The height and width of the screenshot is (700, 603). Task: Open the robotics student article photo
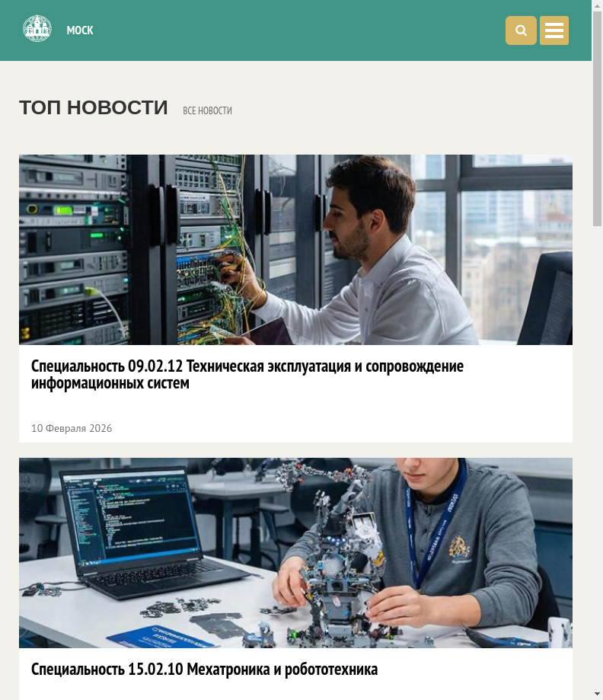[295, 553]
